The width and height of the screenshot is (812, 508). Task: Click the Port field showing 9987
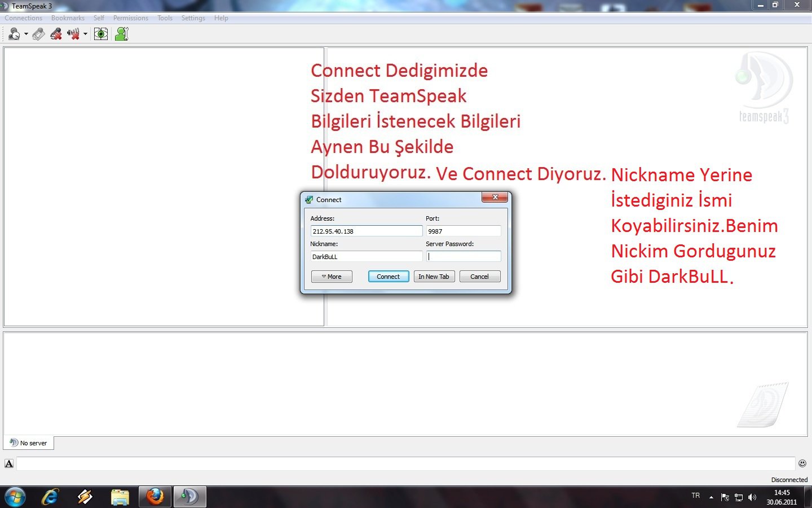pyautogui.click(x=464, y=231)
